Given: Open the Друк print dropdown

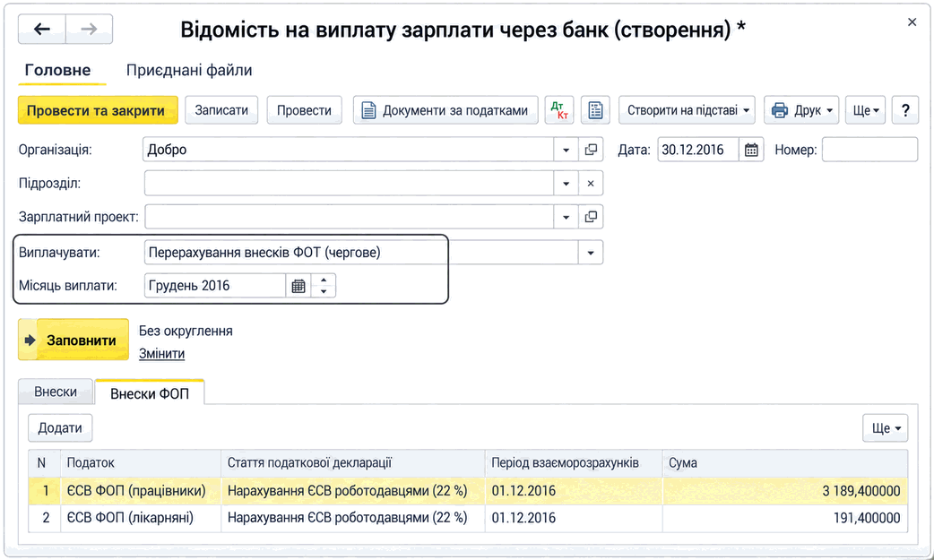Looking at the screenshot, I should click(x=801, y=110).
